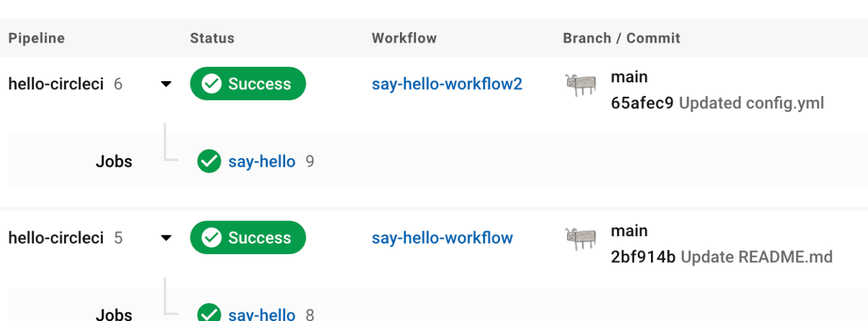868x321 pixels.
Task: Click the green check icon beside say-hello 8
Action: 209,313
